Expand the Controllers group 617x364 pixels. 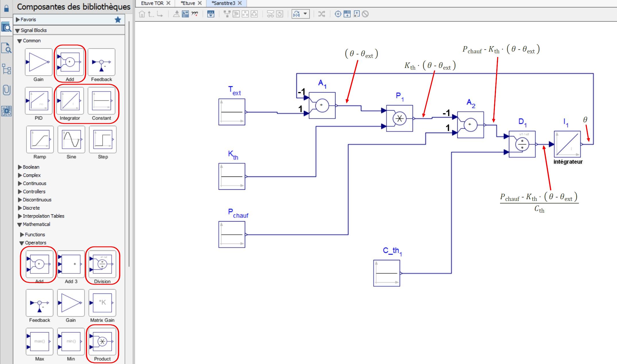(20, 192)
